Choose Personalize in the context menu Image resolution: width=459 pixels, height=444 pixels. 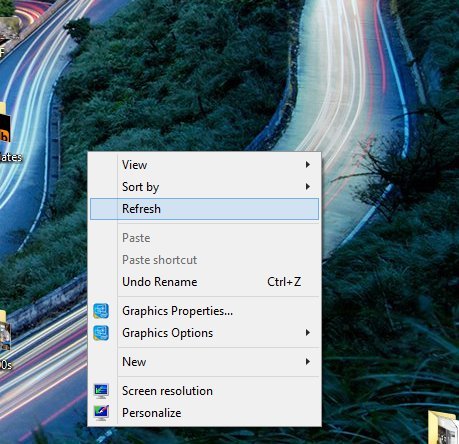pyautogui.click(x=204, y=413)
